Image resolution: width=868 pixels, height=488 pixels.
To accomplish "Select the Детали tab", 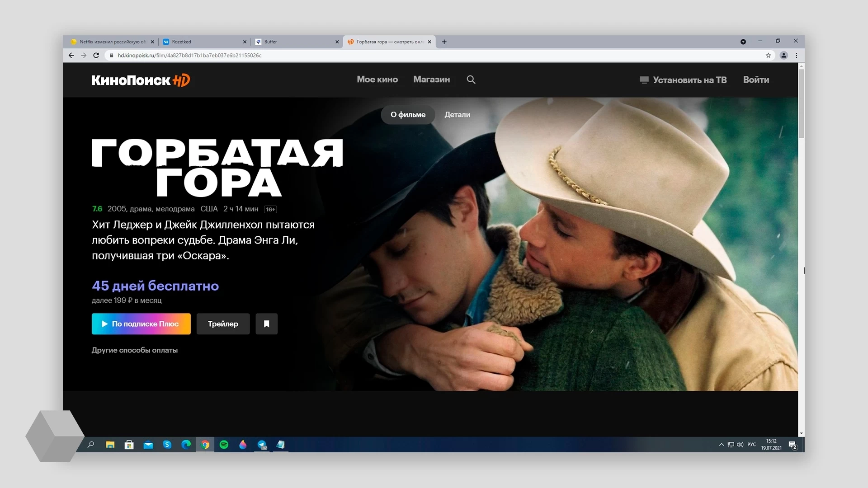I will (x=457, y=115).
